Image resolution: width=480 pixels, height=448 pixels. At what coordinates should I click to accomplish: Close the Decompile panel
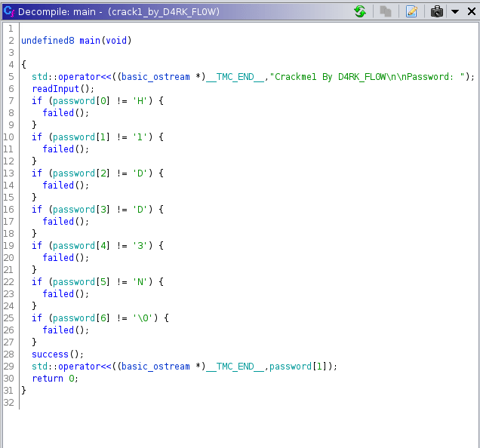point(469,11)
